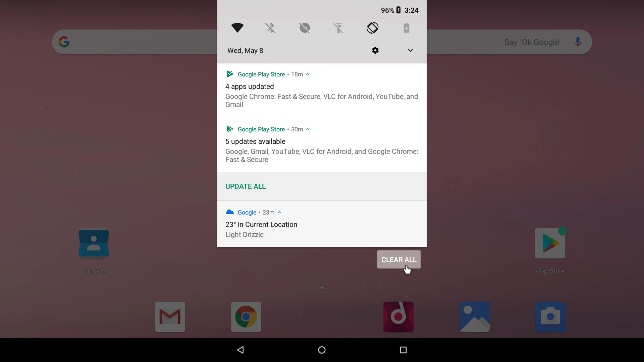Screen dimensions: 644x362
Task: Tap the Wi-Fi status icon
Action: pyautogui.click(x=237, y=27)
